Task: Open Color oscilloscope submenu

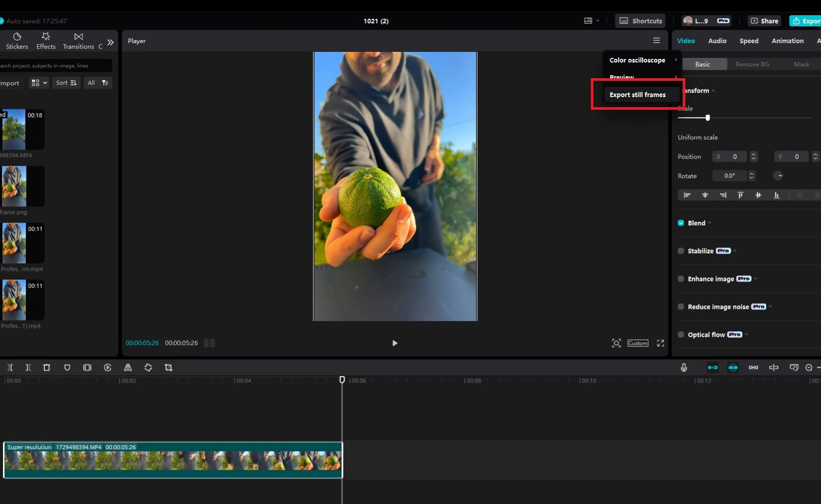Action: pos(642,60)
